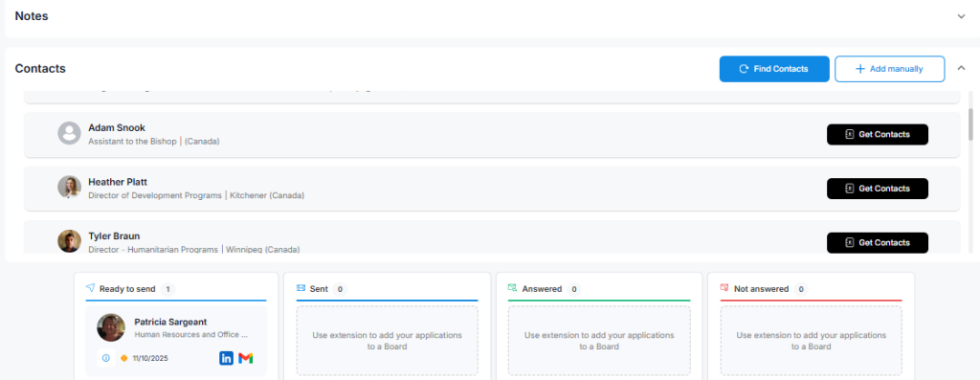Open Patricia Sargeant's LinkedIn icon

(226, 358)
